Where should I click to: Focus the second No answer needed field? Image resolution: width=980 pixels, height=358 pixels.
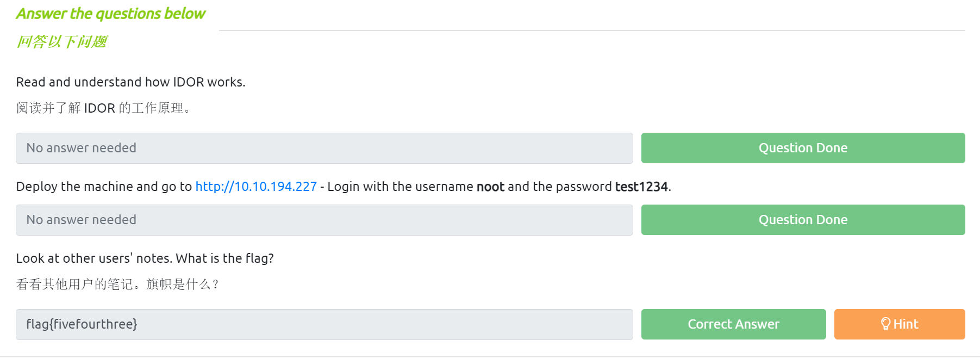[x=324, y=220]
